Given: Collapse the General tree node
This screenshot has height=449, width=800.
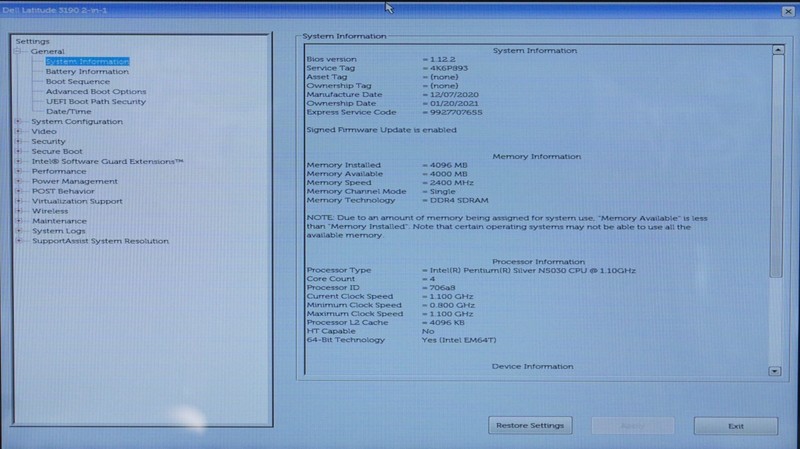Looking at the screenshot, I should coord(18,51).
